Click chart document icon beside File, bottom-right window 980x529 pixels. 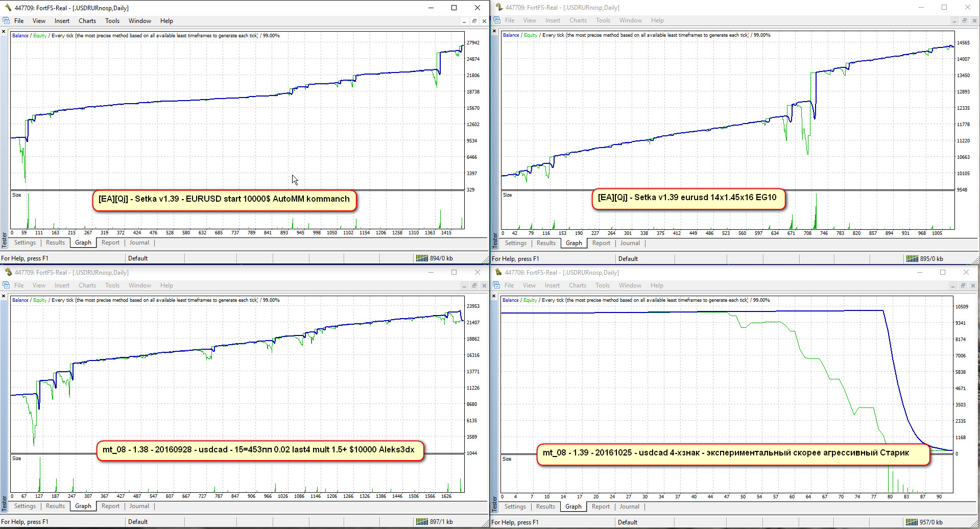point(496,285)
